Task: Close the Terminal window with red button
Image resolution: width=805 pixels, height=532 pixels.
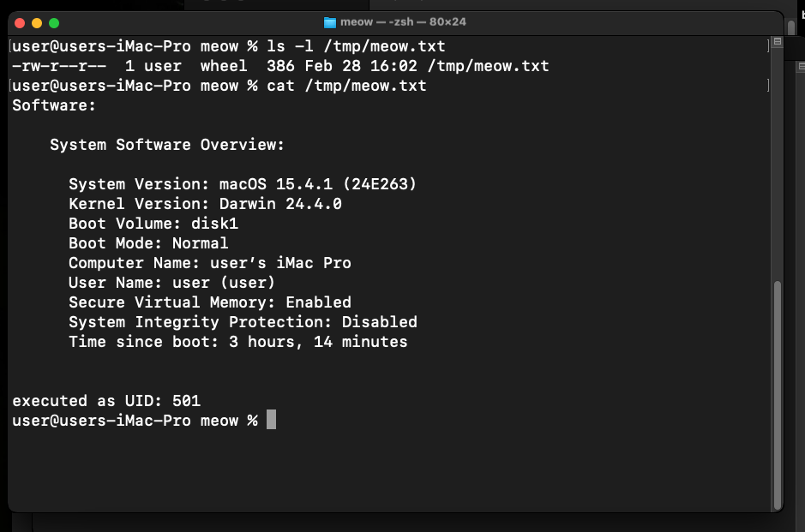Action: point(19,22)
